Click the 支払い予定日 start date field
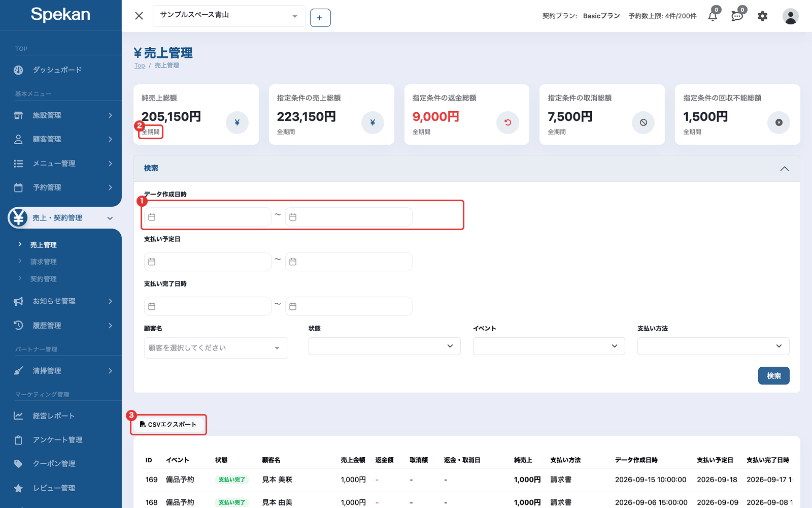This screenshot has height=508, width=812. [x=208, y=262]
